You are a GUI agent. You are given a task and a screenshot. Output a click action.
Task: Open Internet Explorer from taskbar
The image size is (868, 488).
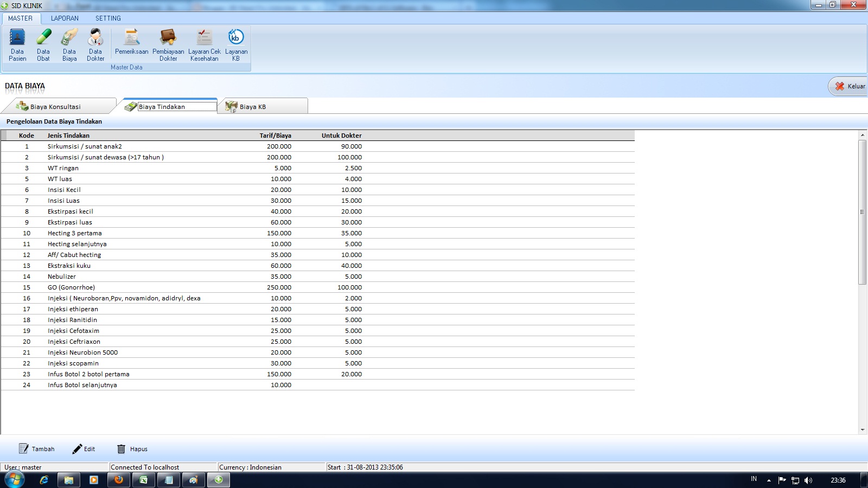point(44,480)
